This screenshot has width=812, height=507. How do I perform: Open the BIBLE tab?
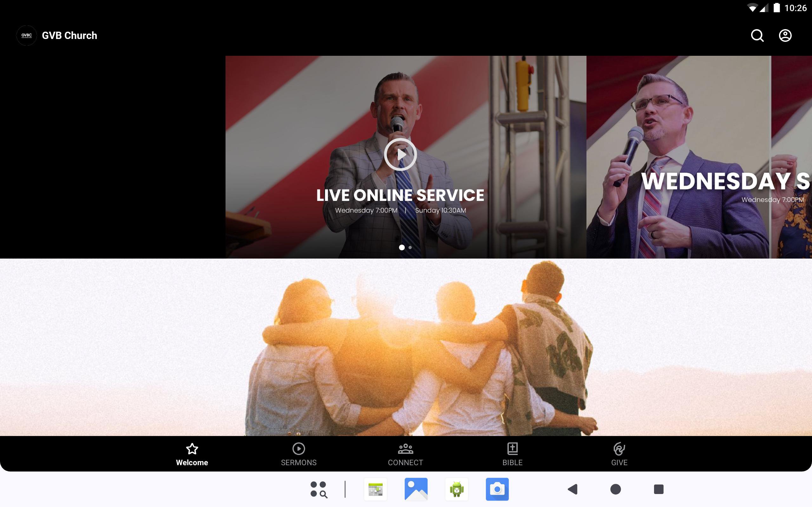pyautogui.click(x=512, y=454)
